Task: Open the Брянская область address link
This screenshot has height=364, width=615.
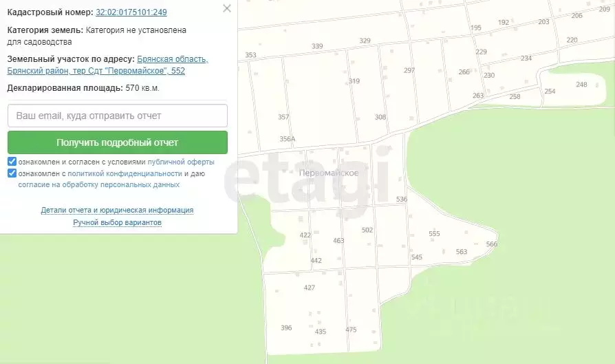Action: [107, 65]
